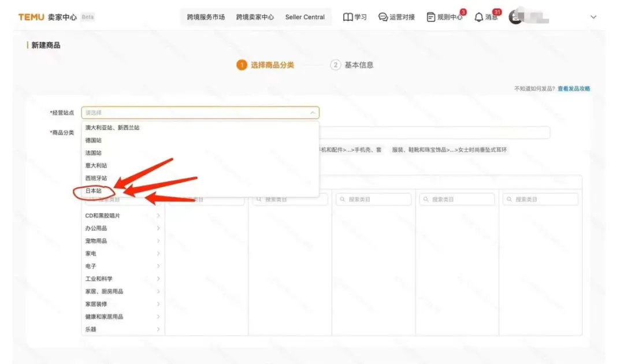This screenshot has height=364, width=624.
Task: Click step 2 基本信息 circle indicator
Action: pos(337,65)
